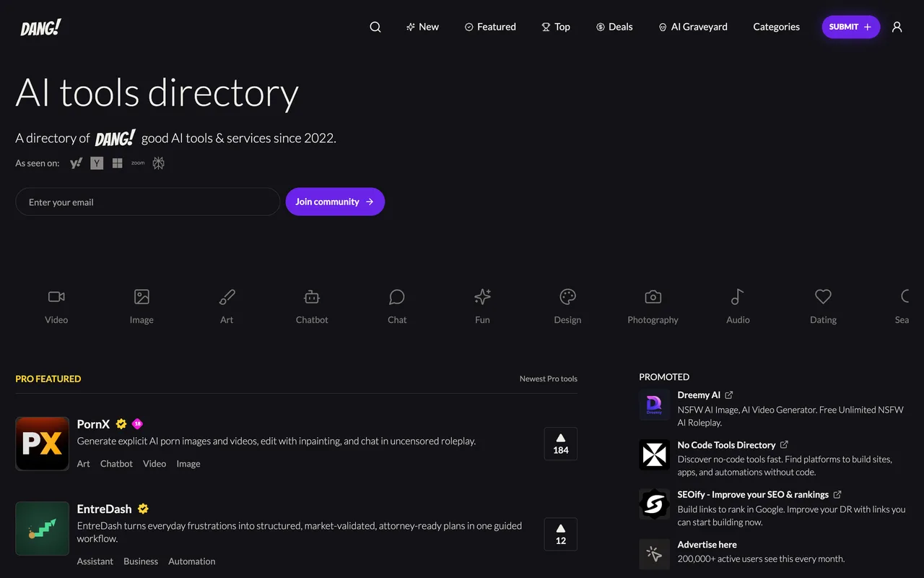Open the No Code Tools Directory logo thumbnail

tap(655, 454)
